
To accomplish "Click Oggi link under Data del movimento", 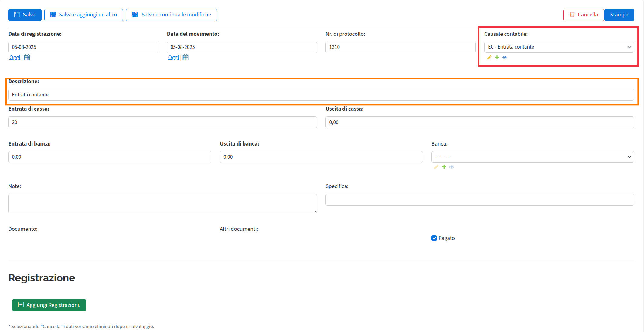I will click(173, 57).
